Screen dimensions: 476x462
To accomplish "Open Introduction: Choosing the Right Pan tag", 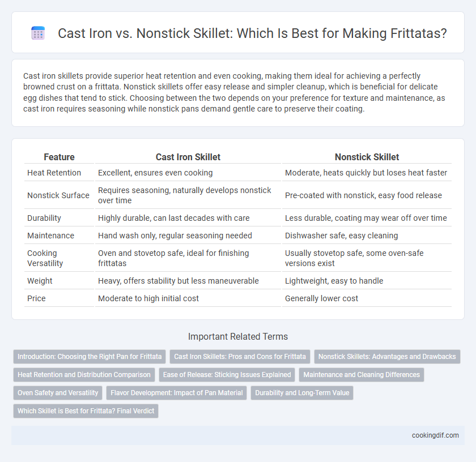I will point(90,357).
